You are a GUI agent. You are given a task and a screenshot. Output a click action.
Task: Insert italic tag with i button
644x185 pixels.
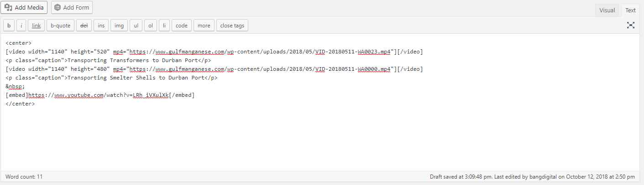pos(21,26)
